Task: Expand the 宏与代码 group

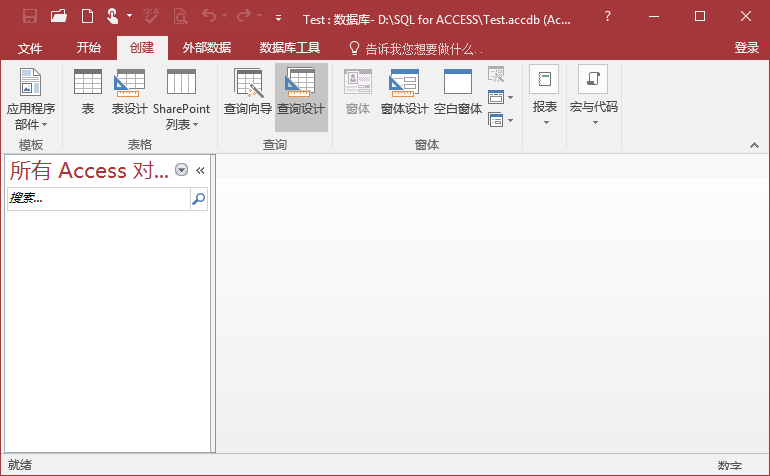Action: (594, 96)
